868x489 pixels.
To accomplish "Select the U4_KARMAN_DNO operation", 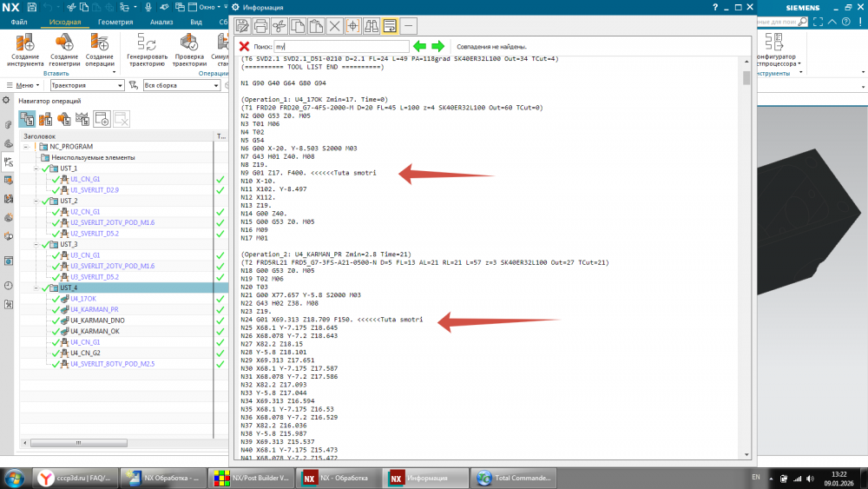I will (x=98, y=320).
